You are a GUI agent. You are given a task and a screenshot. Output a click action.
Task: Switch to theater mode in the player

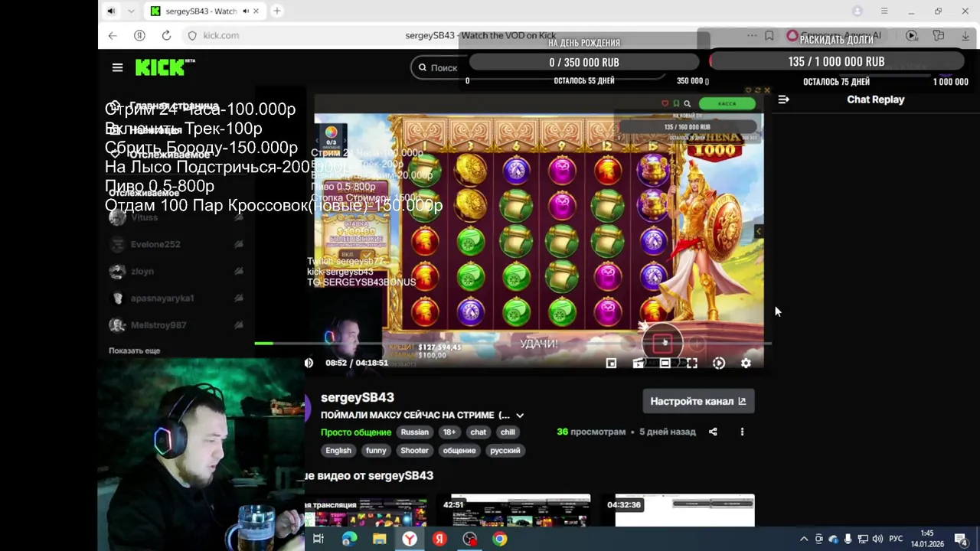click(665, 364)
